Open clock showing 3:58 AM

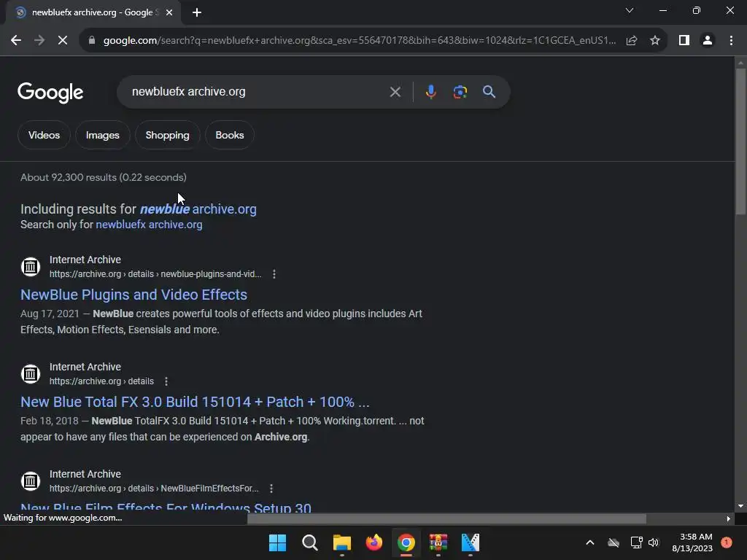click(x=692, y=542)
